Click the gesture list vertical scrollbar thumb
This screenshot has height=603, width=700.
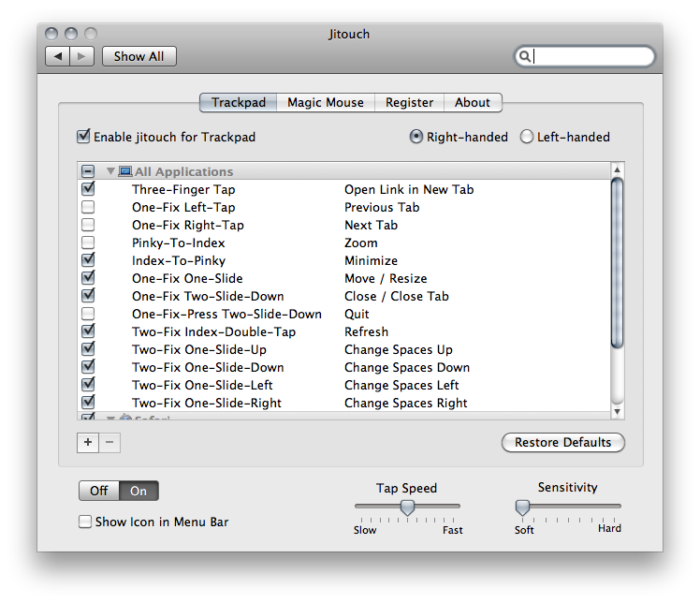tap(617, 262)
